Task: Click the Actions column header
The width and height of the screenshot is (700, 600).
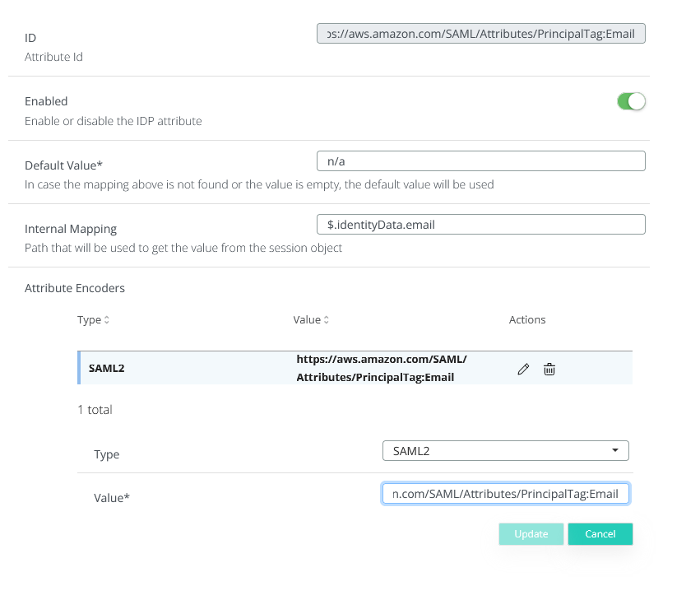Action: coord(527,320)
